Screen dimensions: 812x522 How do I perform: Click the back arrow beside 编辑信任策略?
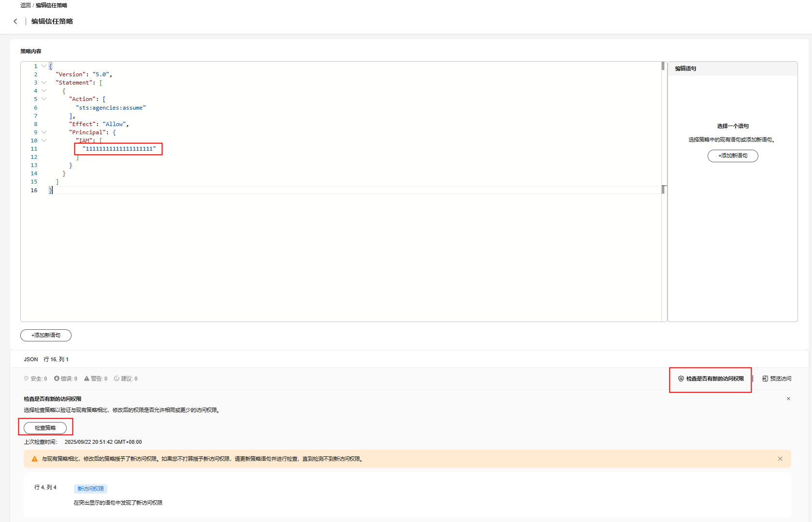15,21
